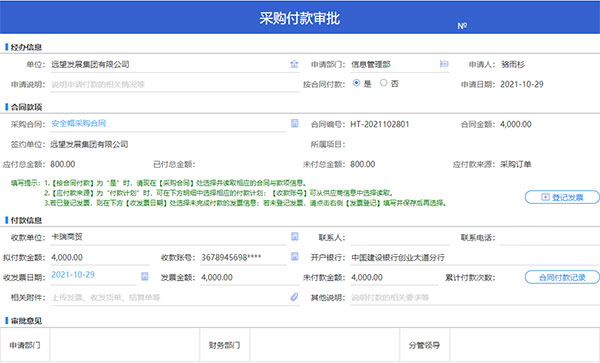The height and width of the screenshot is (363, 600).
Task: Open the 安全帽采购合同 contract link
Action: pos(78,124)
